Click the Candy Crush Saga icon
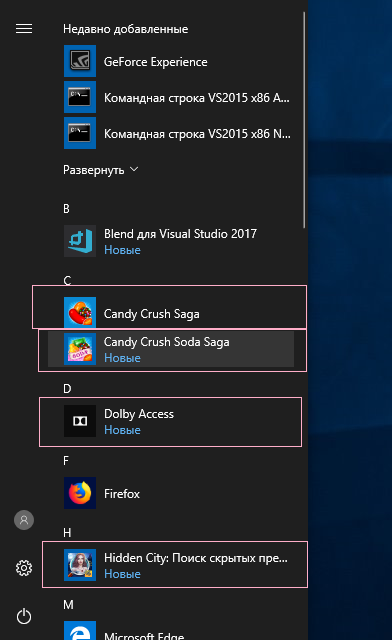 click(x=80, y=313)
